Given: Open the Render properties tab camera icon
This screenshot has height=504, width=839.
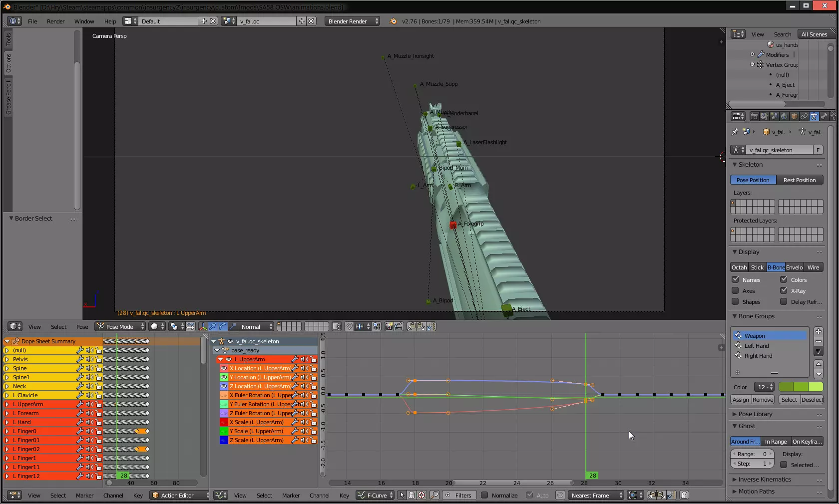Looking at the screenshot, I should click(x=754, y=116).
